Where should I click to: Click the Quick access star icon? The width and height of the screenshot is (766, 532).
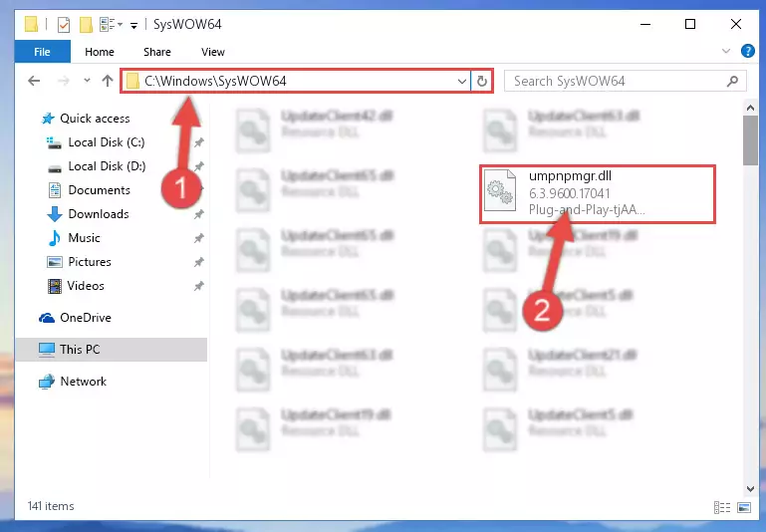point(48,119)
